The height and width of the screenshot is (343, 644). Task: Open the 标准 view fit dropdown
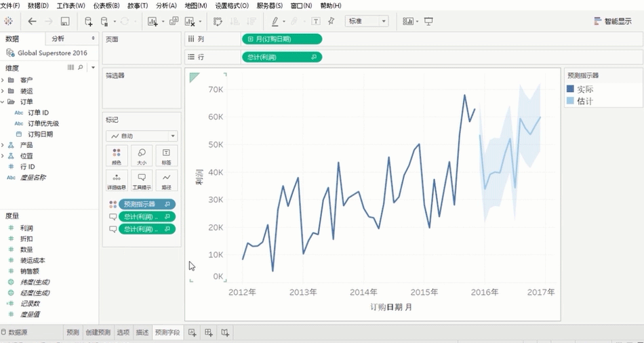click(x=366, y=21)
